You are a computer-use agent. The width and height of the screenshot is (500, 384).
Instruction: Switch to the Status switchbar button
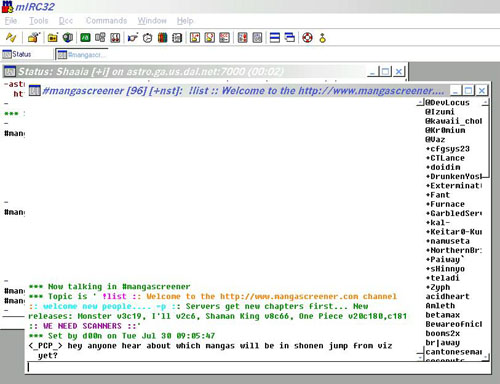(27, 54)
